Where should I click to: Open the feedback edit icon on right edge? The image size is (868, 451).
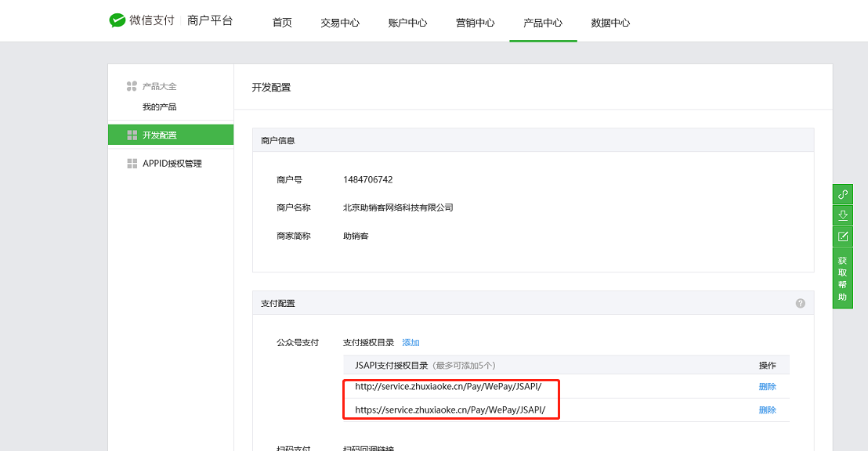click(x=842, y=235)
